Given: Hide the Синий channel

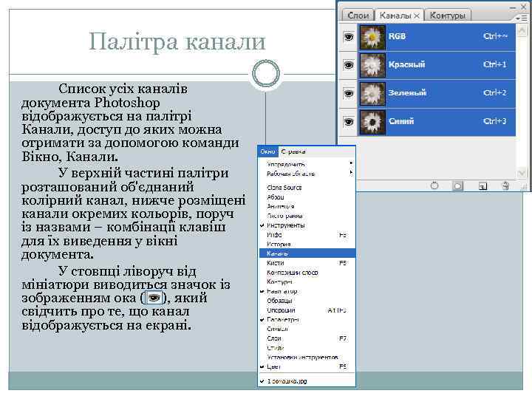Looking at the screenshot, I should 349,121.
